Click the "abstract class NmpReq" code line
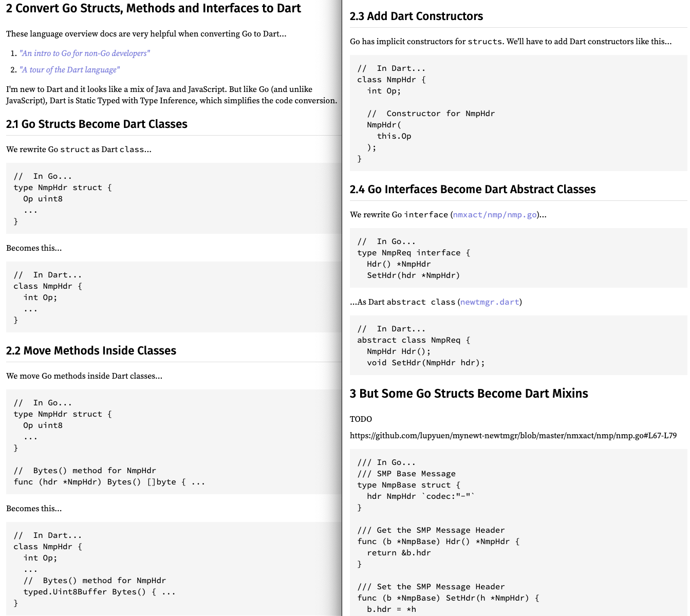 [414, 340]
